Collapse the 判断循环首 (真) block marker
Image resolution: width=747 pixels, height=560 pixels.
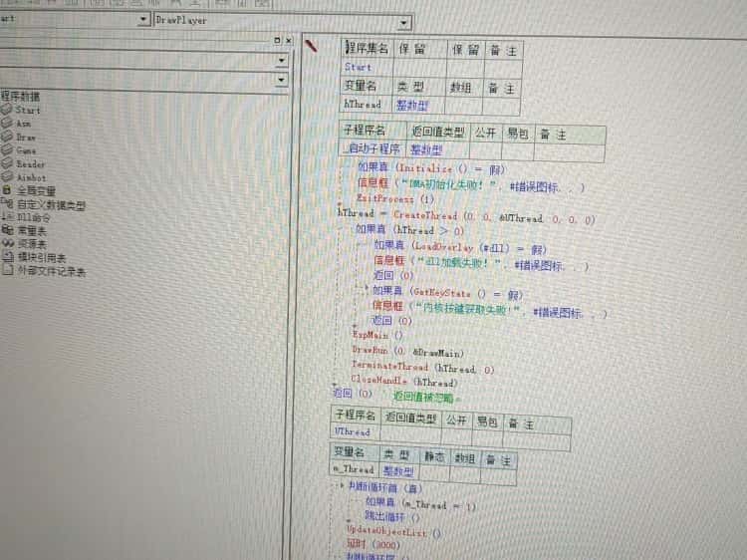pos(341,486)
